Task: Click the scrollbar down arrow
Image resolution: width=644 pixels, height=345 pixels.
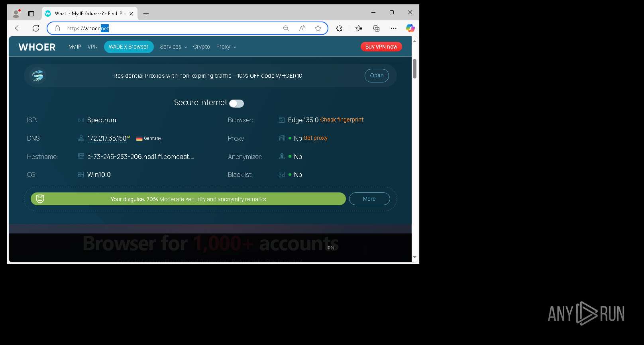Action: [414, 257]
